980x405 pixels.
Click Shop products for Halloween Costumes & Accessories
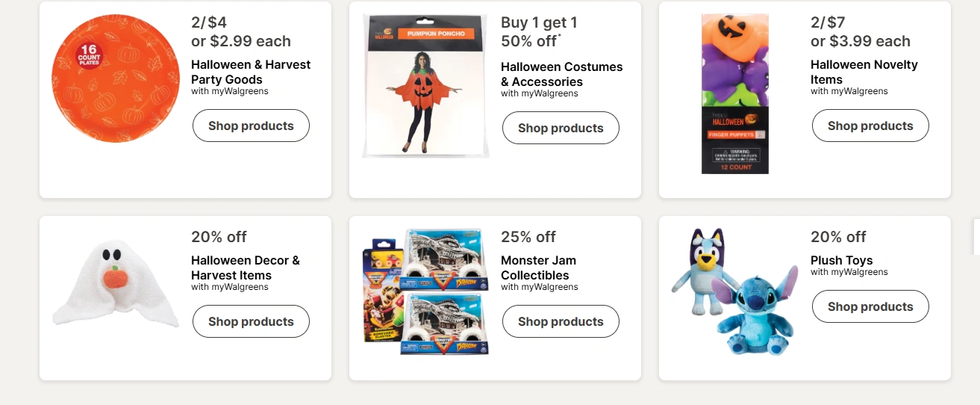pyautogui.click(x=561, y=128)
